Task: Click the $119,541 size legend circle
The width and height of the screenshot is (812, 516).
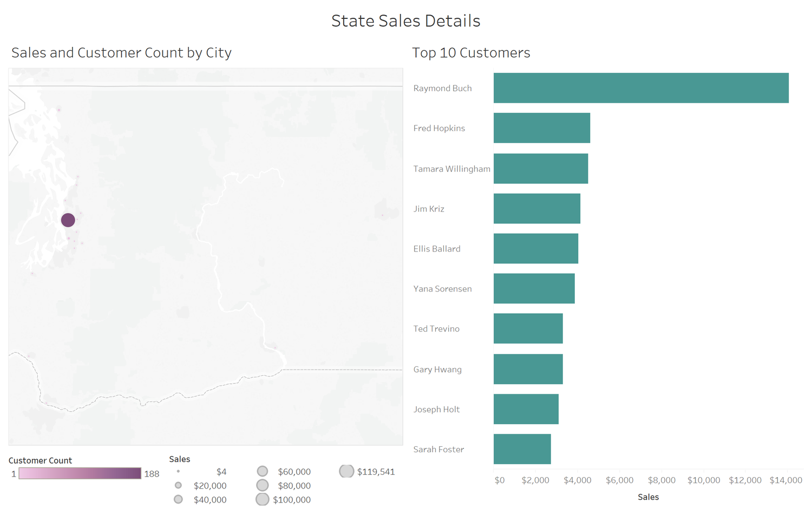Action: (x=346, y=471)
